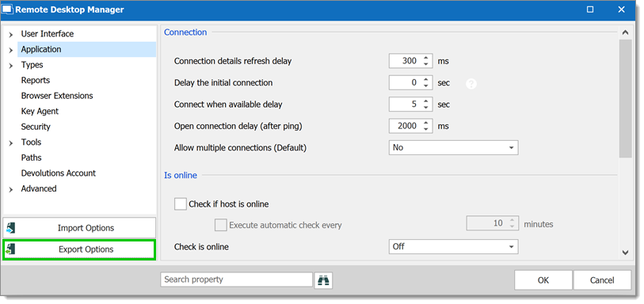Expand the Types tree node
The width and height of the screenshot is (644, 304).
point(10,66)
